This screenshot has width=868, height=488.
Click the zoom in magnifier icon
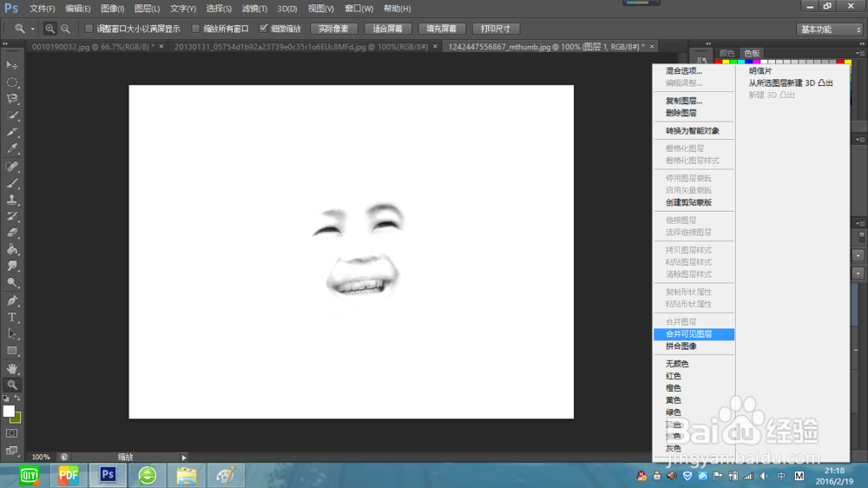pos(49,29)
